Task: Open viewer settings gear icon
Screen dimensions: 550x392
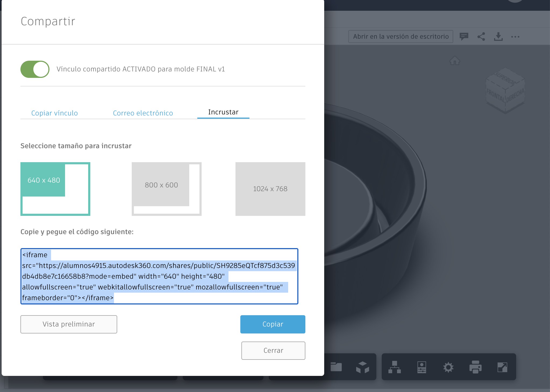Action: (x=448, y=367)
